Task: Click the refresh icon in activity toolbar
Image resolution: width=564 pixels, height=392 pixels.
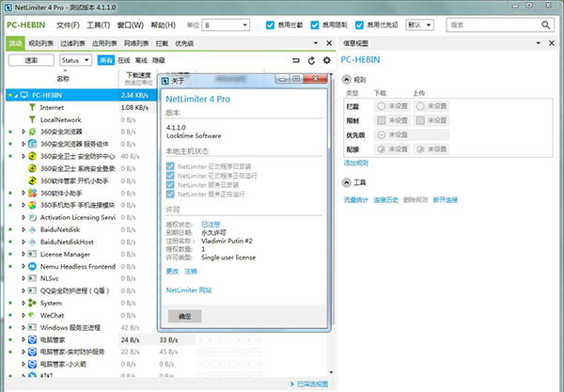Action: (311, 60)
